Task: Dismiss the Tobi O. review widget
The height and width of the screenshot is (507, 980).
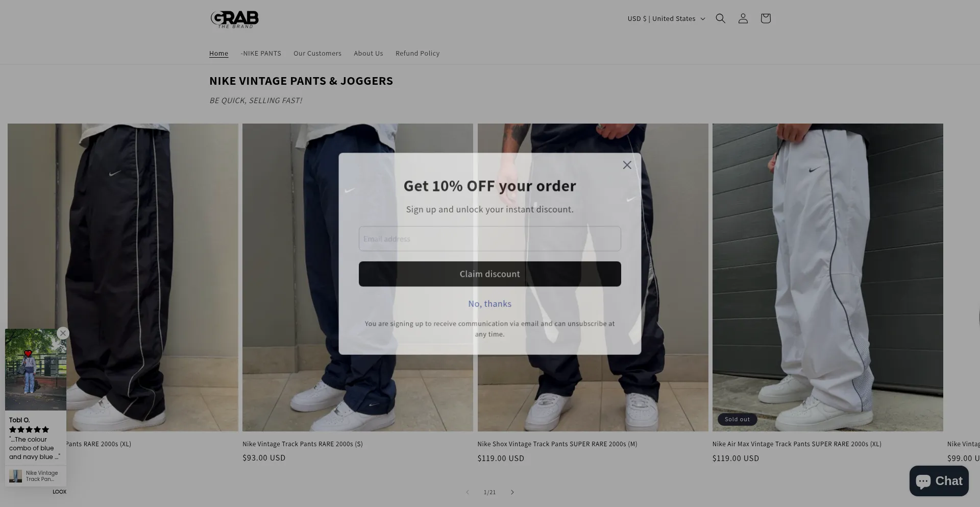Action: 63,333
